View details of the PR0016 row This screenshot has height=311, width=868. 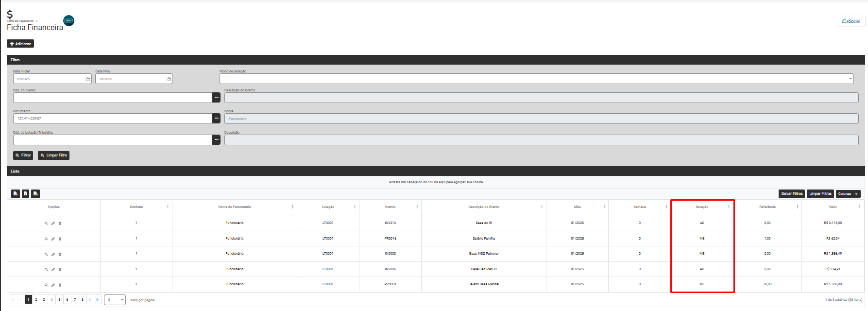46,239
